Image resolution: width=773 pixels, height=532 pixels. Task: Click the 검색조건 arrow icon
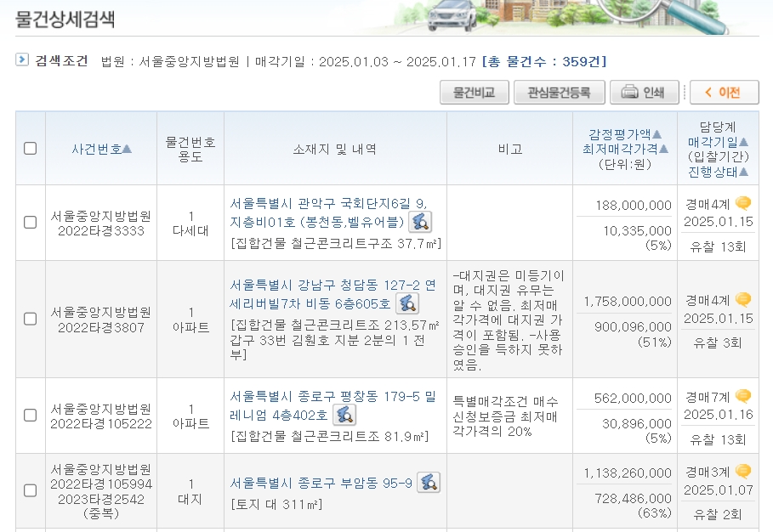pyautogui.click(x=22, y=59)
